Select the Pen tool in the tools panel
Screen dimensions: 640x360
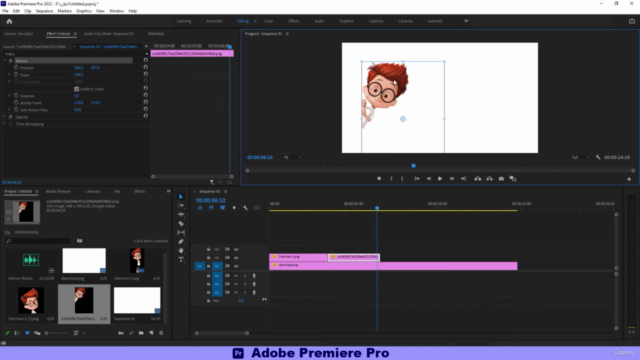181,241
